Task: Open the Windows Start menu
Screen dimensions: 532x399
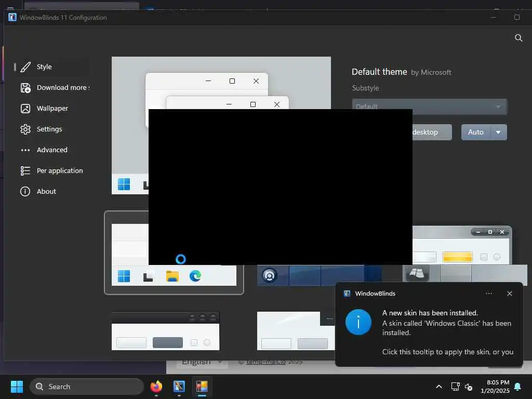Action: pyautogui.click(x=17, y=387)
